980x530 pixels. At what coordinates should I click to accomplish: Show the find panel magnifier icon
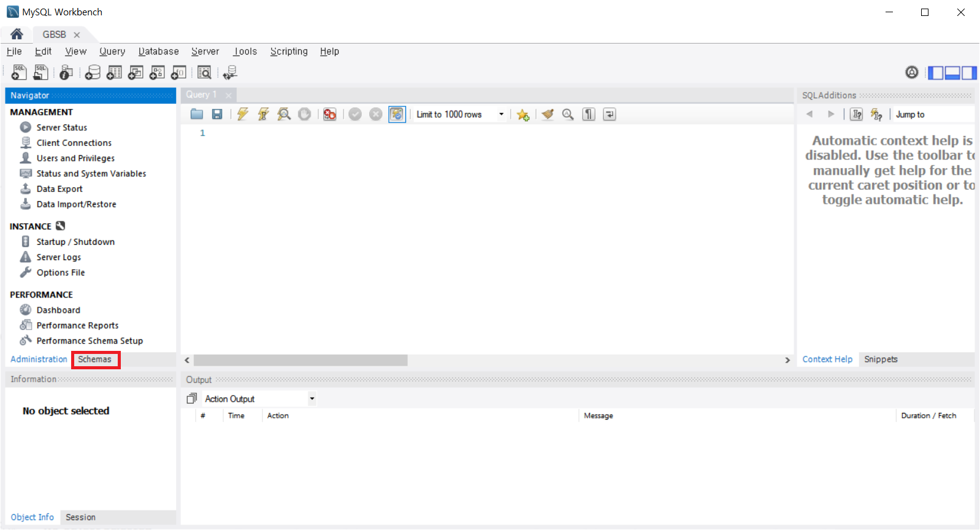(568, 114)
